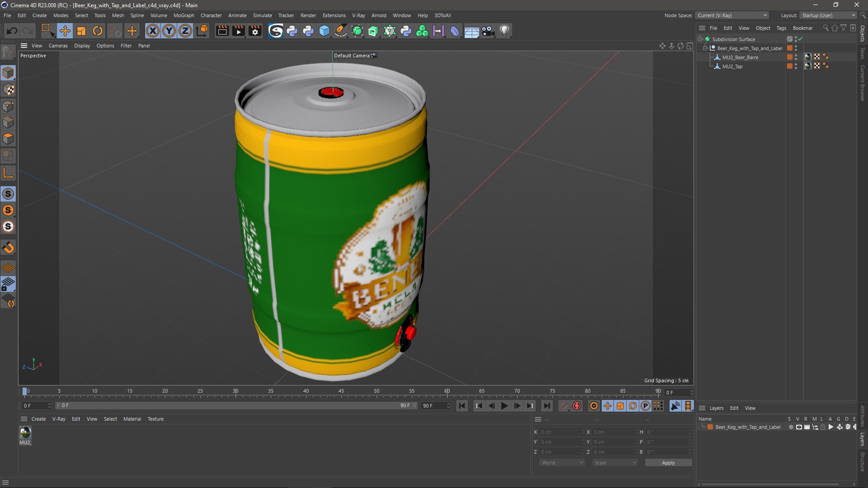Enable Polygons mode in left toolbar
Image resolution: width=868 pixels, height=488 pixels.
pyautogui.click(x=8, y=139)
